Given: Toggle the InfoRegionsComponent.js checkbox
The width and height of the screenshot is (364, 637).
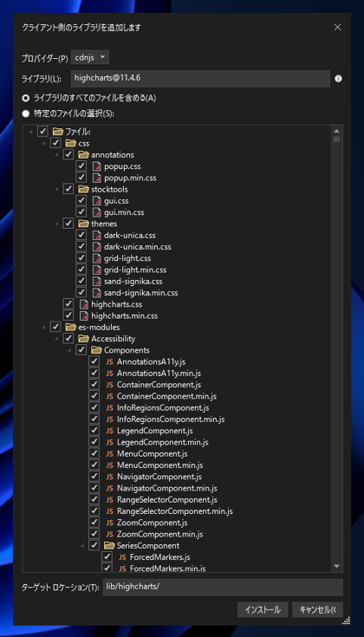Looking at the screenshot, I should [94, 407].
